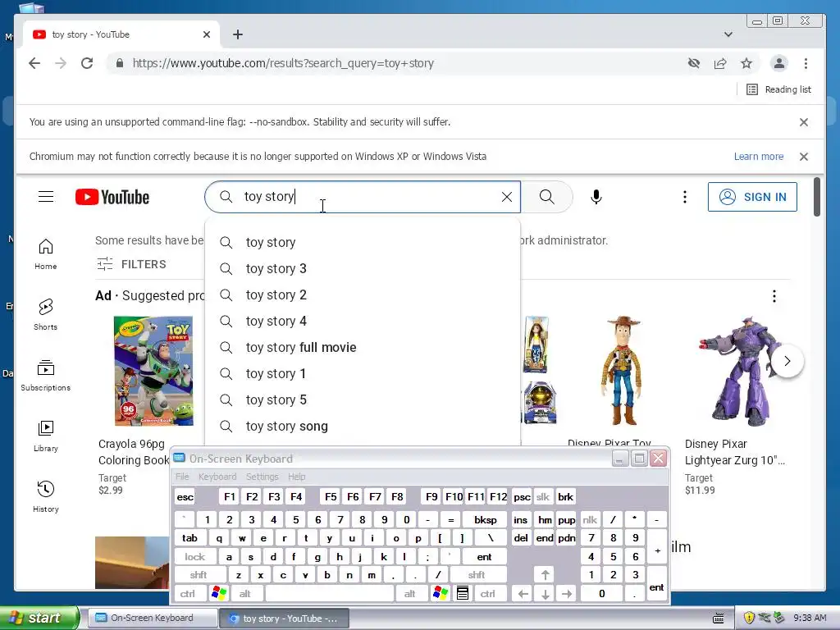Click the SIGN IN button
Image resolution: width=840 pixels, height=630 pixels.
pos(752,197)
